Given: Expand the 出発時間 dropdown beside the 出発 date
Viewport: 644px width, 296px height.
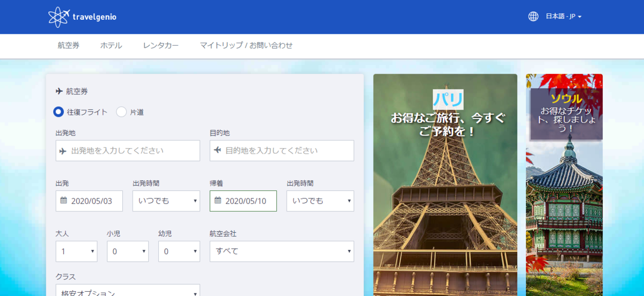Looking at the screenshot, I should [166, 201].
